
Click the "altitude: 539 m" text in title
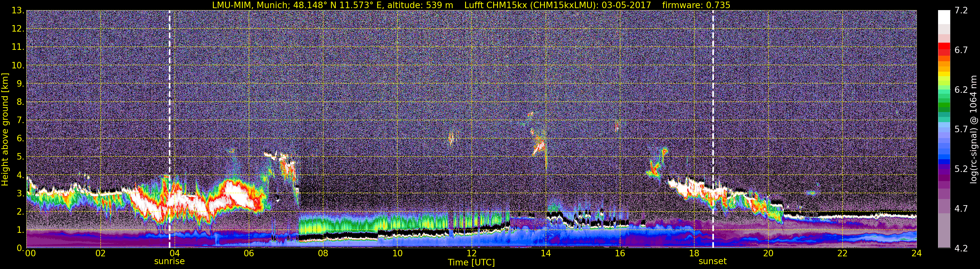[x=420, y=5]
